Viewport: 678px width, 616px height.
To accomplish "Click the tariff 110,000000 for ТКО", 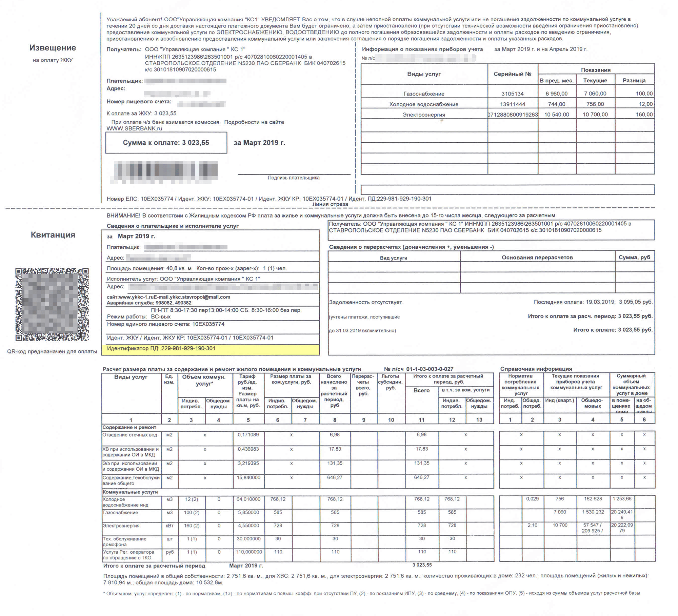I will tap(249, 552).
